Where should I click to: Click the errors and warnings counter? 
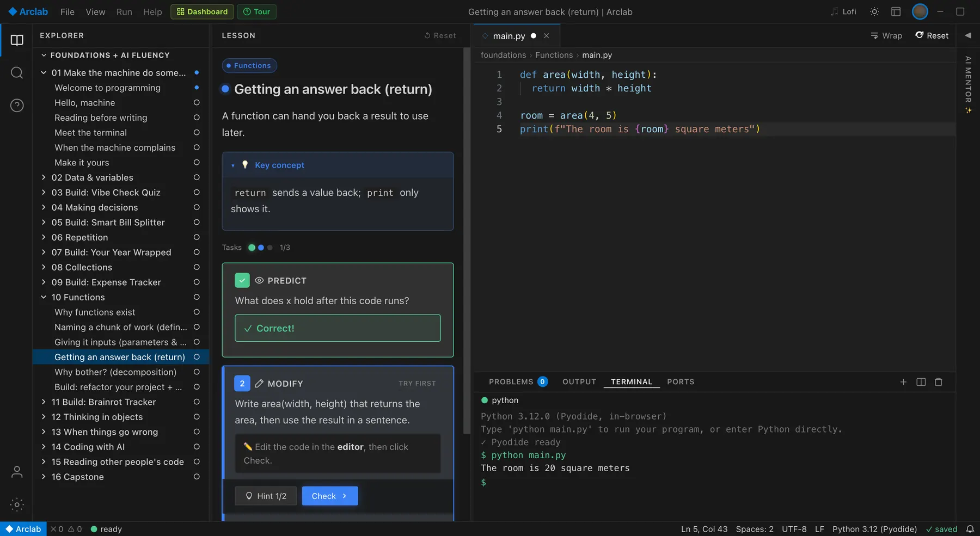66,529
